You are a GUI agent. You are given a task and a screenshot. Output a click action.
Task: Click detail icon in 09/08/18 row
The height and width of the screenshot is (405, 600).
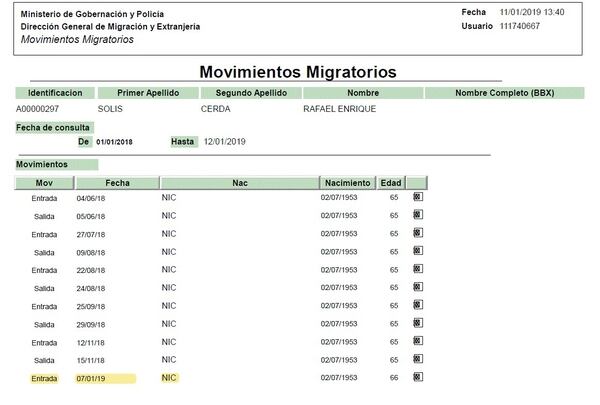pos(418,252)
